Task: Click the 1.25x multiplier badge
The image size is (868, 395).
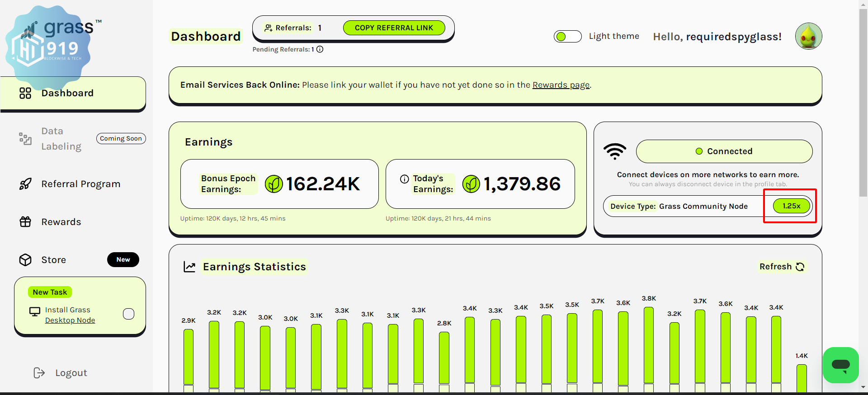Action: point(792,206)
